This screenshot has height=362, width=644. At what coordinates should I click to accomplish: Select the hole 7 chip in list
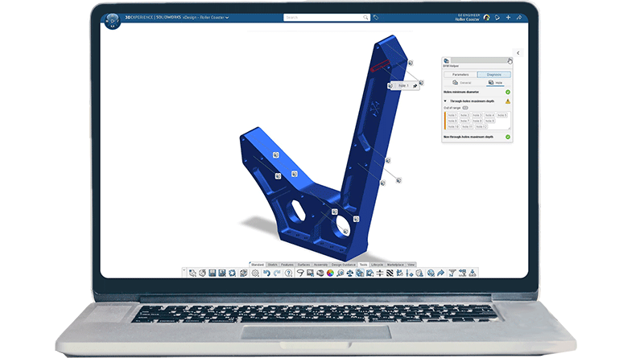[464, 121]
